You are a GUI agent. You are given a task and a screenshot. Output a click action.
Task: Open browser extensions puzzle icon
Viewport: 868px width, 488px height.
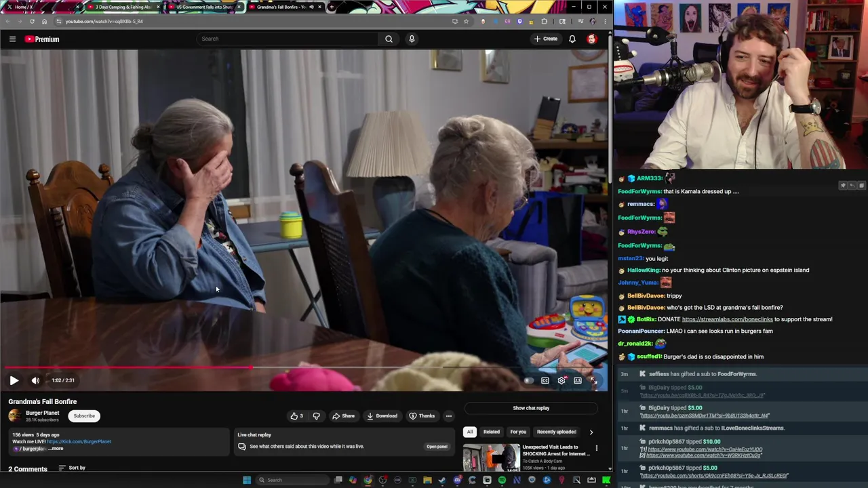(x=544, y=21)
